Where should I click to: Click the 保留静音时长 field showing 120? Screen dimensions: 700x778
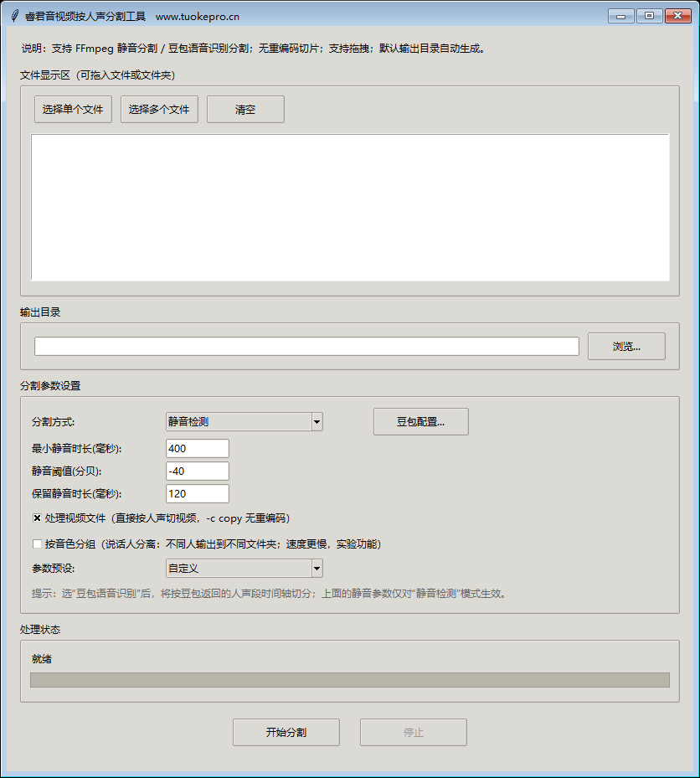pyautogui.click(x=198, y=494)
